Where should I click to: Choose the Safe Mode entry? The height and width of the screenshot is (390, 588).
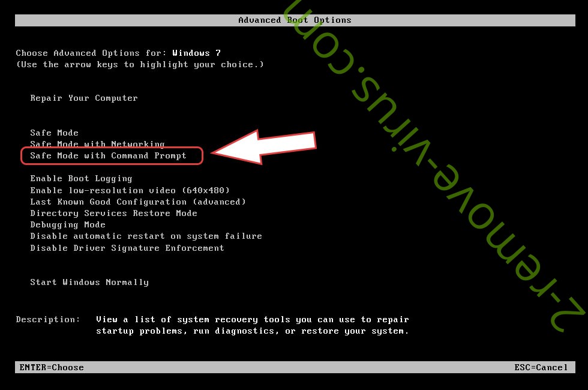55,133
